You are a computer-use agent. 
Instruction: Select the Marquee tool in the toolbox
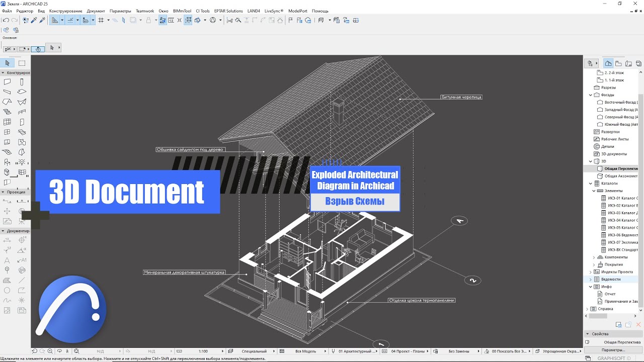pos(22,63)
